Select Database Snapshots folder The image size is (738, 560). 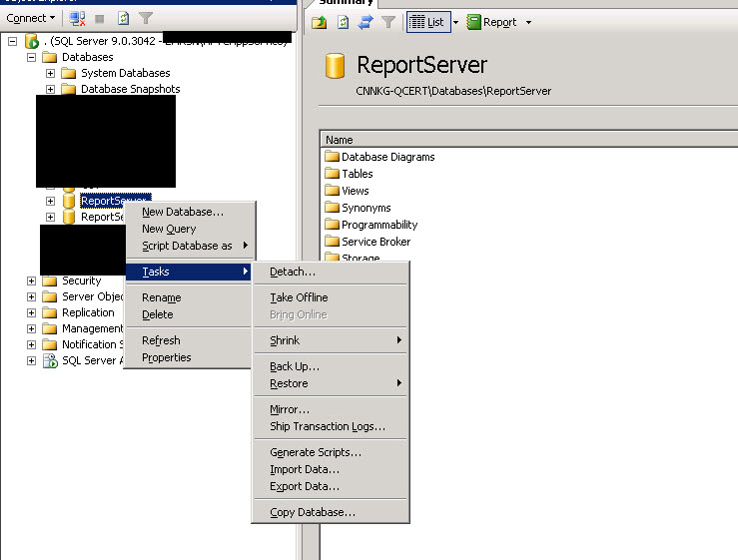point(131,89)
